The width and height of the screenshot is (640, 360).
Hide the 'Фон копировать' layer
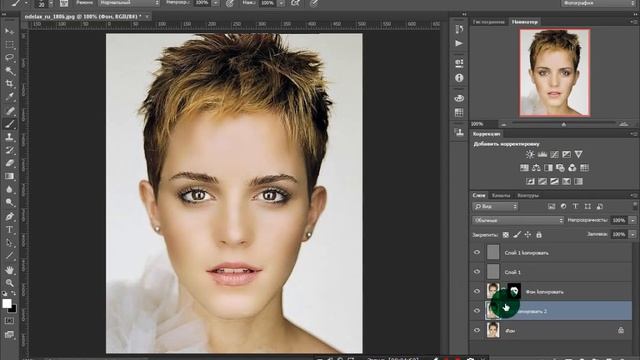[x=477, y=291]
